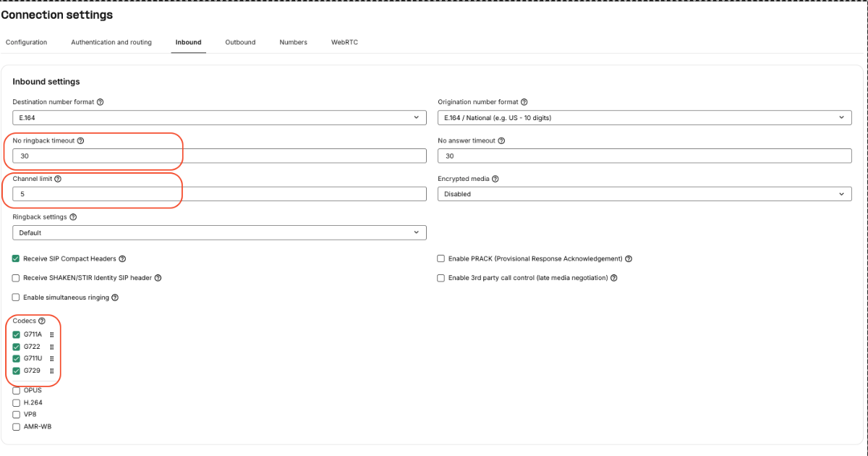Screen dimensions: 868x456
Task: Click help icon next to Origination number format
Action: [x=524, y=102]
